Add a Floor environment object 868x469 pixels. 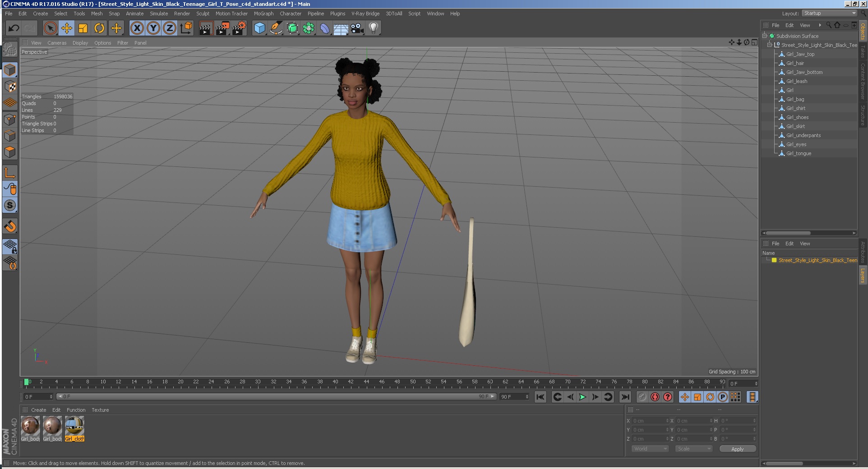click(x=341, y=28)
